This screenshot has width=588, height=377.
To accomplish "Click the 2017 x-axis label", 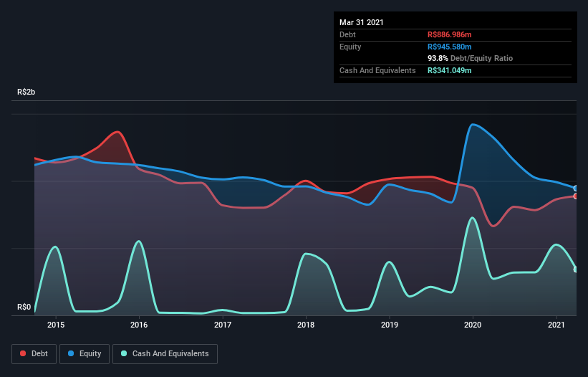I will [x=223, y=325].
